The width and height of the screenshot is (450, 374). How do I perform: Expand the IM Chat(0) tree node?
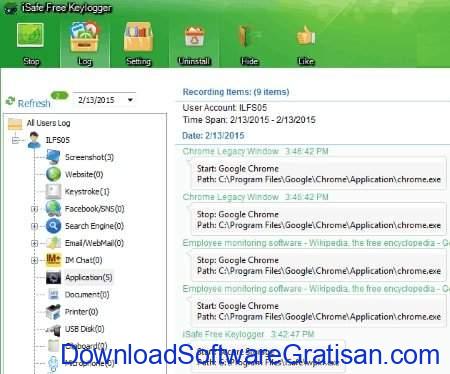coord(34,260)
